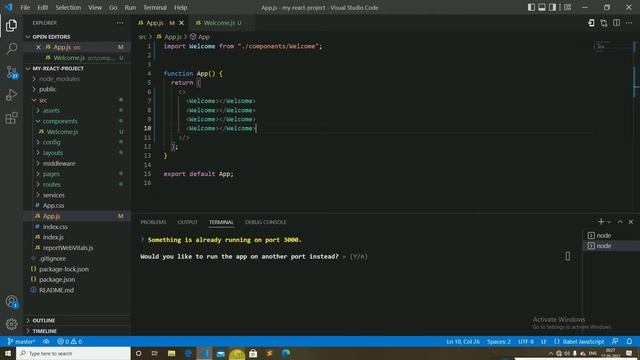Open the Extensions view
640x360 pixels.
point(11,118)
